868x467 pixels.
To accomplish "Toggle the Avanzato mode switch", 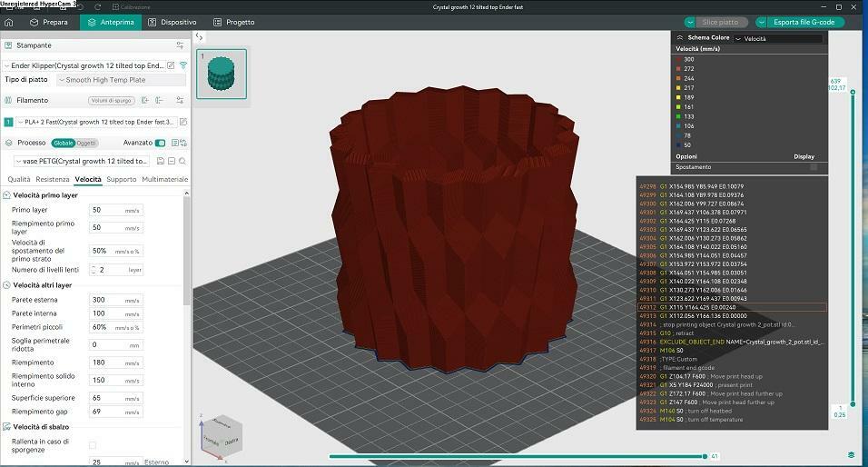I will click(x=161, y=143).
